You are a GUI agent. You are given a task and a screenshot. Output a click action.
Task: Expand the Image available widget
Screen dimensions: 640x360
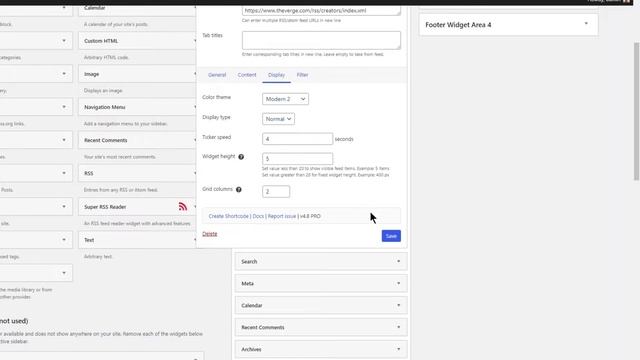point(137,74)
